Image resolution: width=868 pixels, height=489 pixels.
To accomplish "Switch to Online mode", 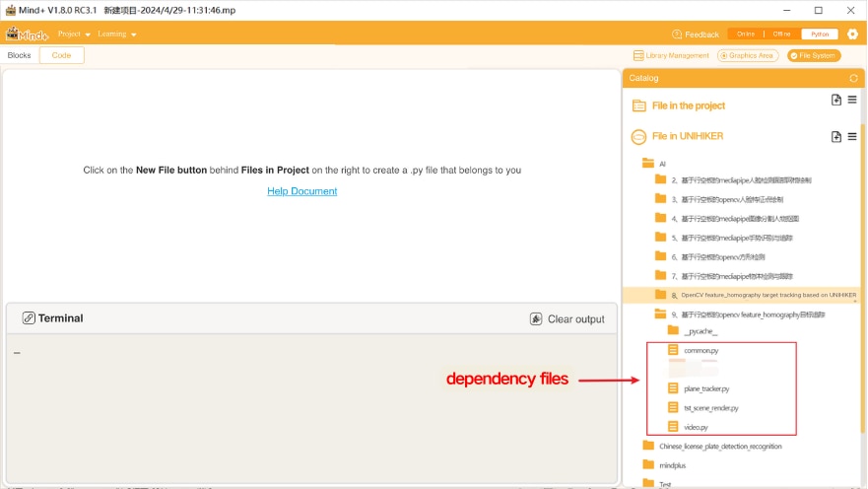I will [746, 34].
